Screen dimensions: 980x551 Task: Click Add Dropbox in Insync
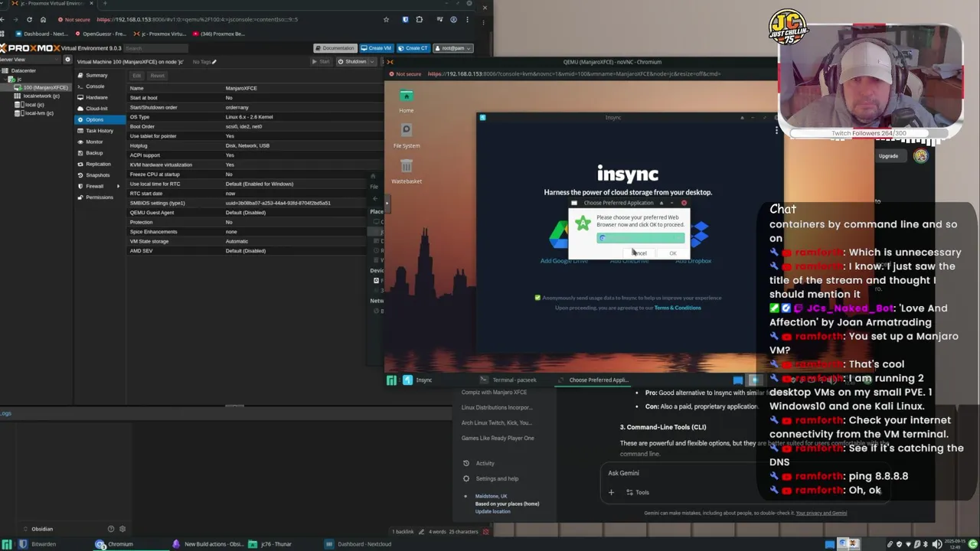694,261
